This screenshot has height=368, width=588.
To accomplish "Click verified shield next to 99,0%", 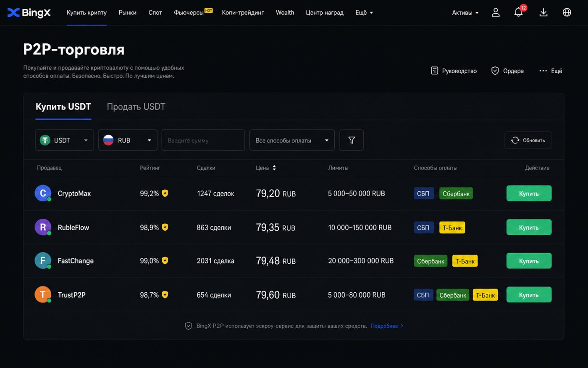I will click(x=165, y=261).
